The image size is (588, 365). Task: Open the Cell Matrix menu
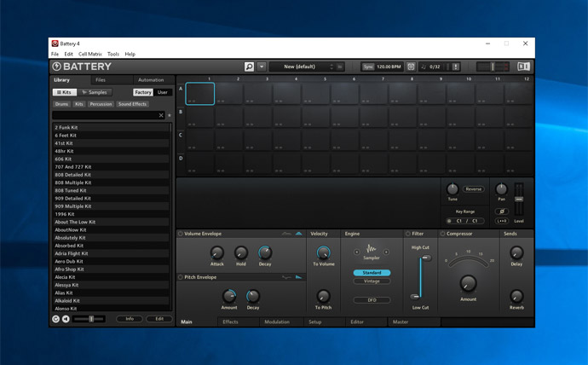pos(90,54)
